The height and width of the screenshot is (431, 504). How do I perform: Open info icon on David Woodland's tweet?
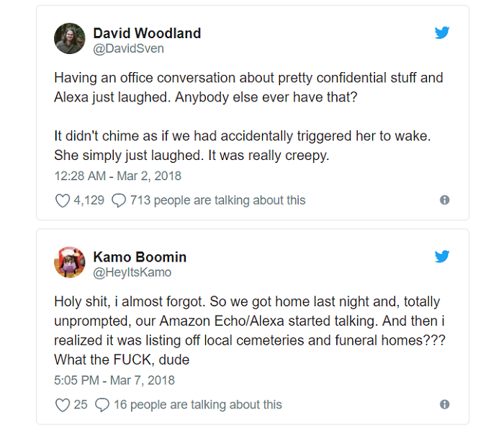pyautogui.click(x=444, y=200)
